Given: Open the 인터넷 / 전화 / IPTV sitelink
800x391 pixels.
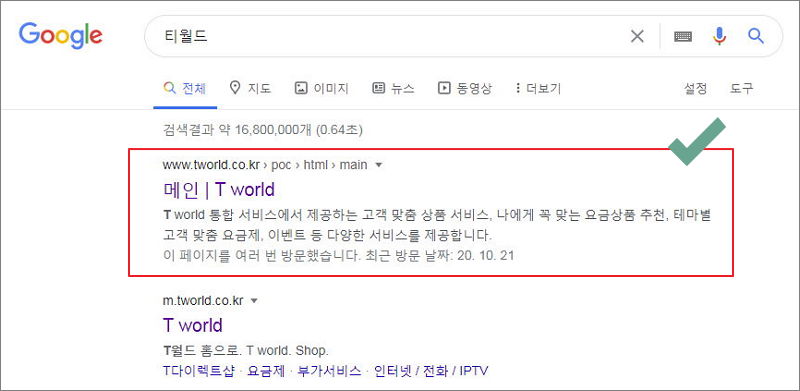Looking at the screenshot, I should pyautogui.click(x=431, y=371).
